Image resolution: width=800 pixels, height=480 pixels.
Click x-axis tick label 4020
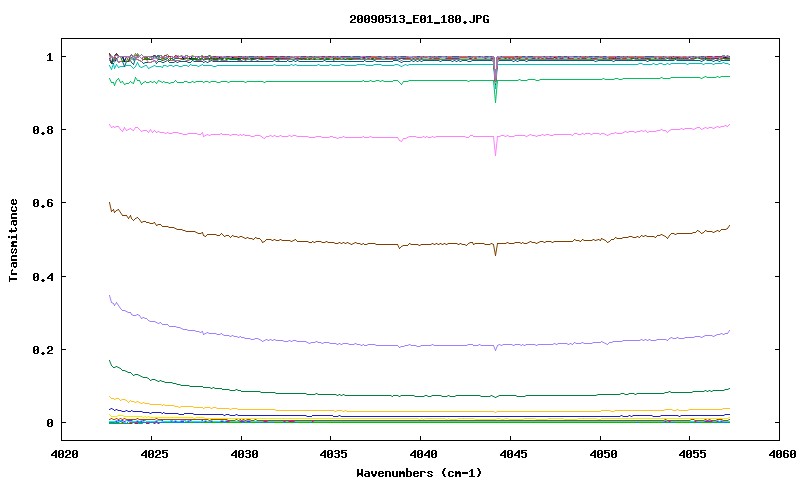[64, 454]
